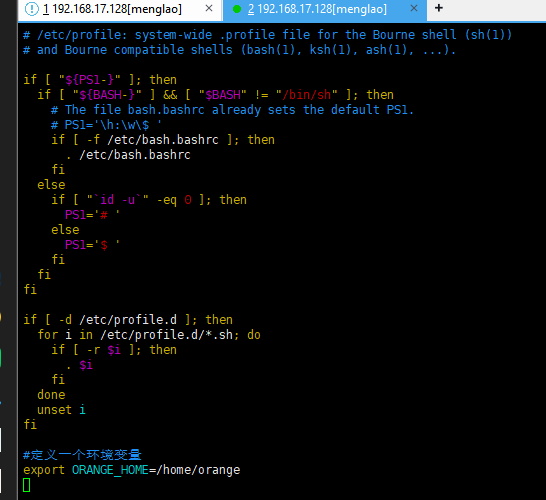Close the first session tab
This screenshot has height=500, width=546.
209,8
